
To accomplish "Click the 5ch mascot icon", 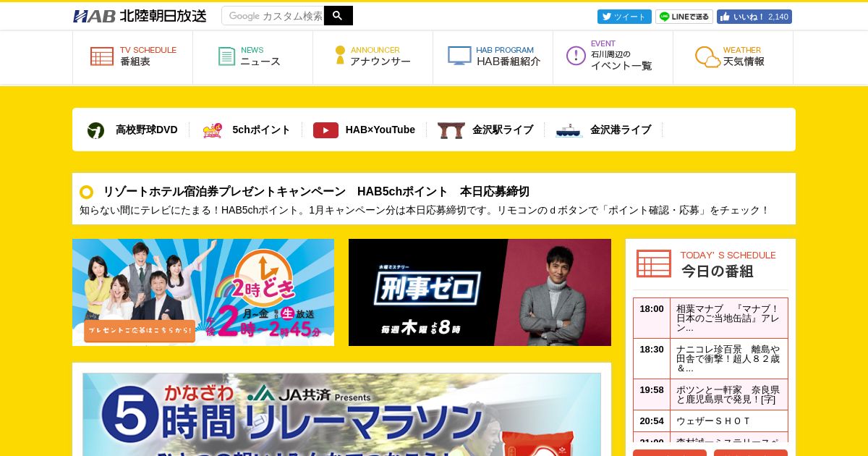I will pyautogui.click(x=212, y=130).
